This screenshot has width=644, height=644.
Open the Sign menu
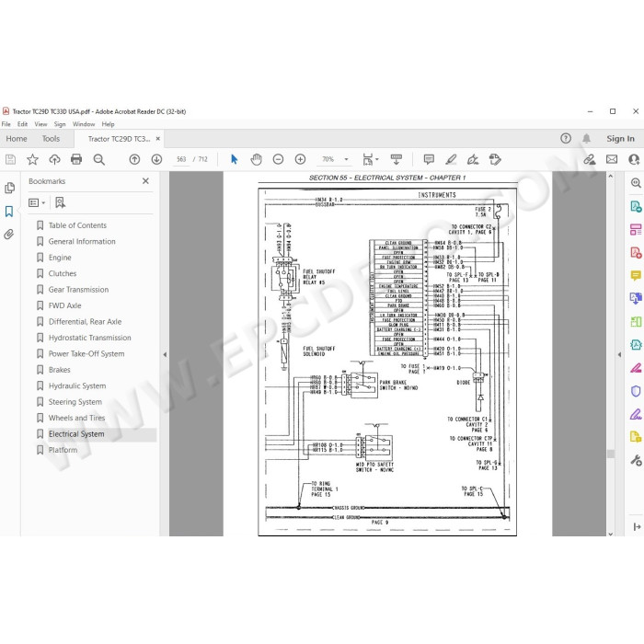(60, 124)
